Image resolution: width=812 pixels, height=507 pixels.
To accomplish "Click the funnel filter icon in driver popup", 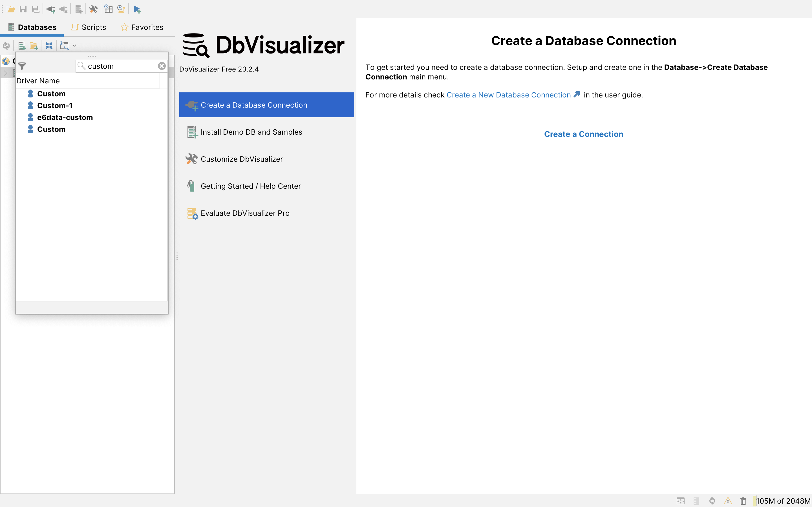I will [22, 66].
